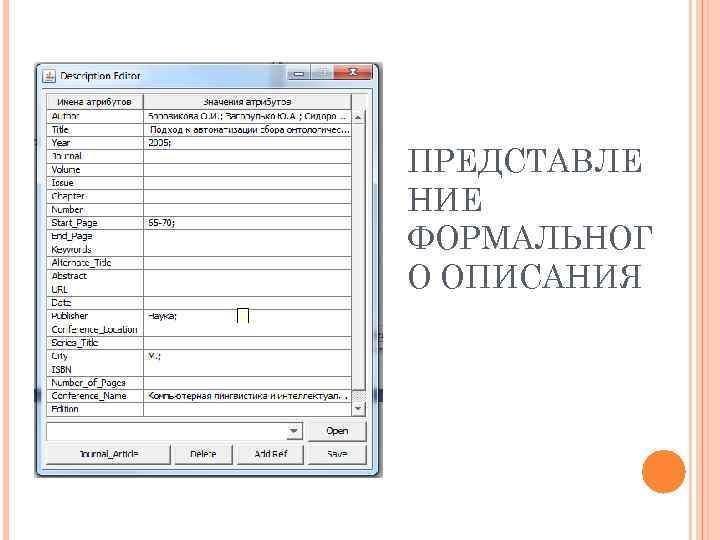The width and height of the screenshot is (720, 540).
Task: Click the Conference_Name value 'Компьютерная лингвистика'
Action: 248,396
